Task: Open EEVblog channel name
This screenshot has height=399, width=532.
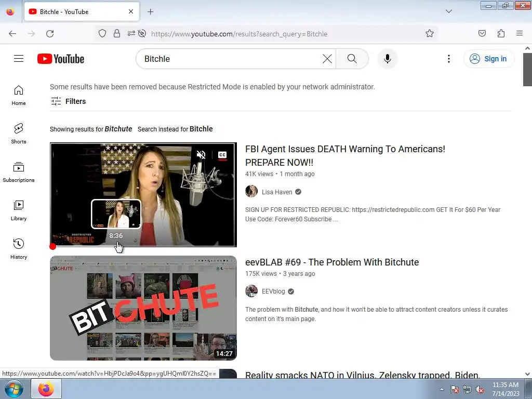Action: coord(273,291)
